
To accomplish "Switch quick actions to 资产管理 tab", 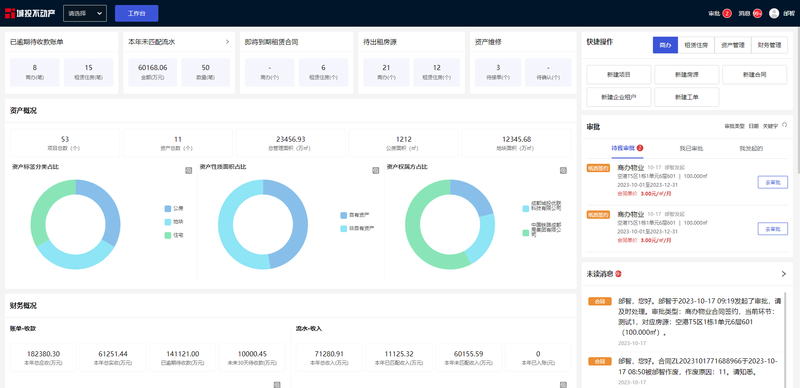I will coord(733,45).
